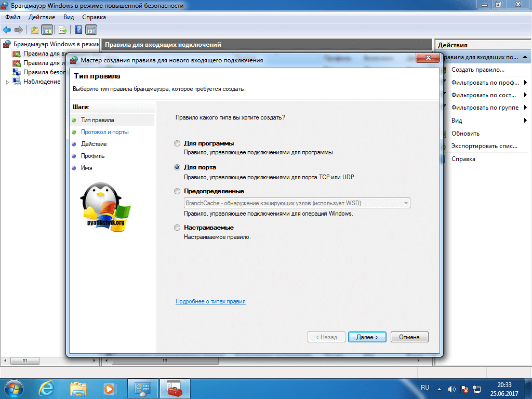Viewport: 532px width, 399px height.
Task: Click the Далее > button
Action: (x=367, y=337)
